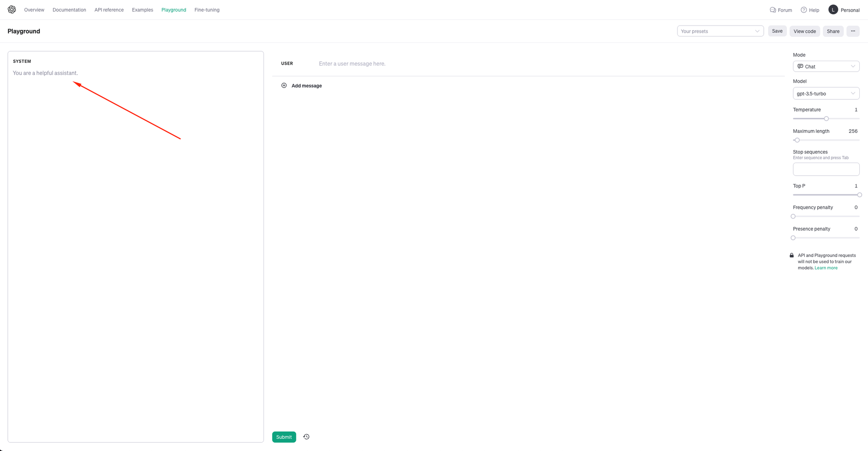Follow the Learn more link
Image resolution: width=868 pixels, height=451 pixels.
(826, 268)
